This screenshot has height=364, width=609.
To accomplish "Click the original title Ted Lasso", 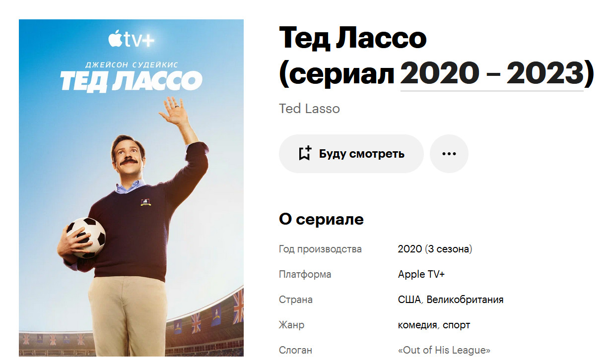I will (309, 109).
